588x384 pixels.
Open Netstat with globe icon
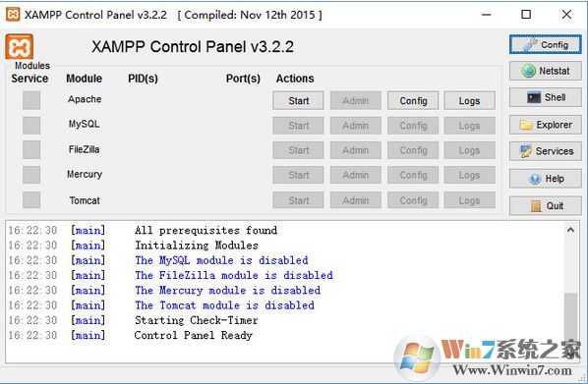pos(546,71)
